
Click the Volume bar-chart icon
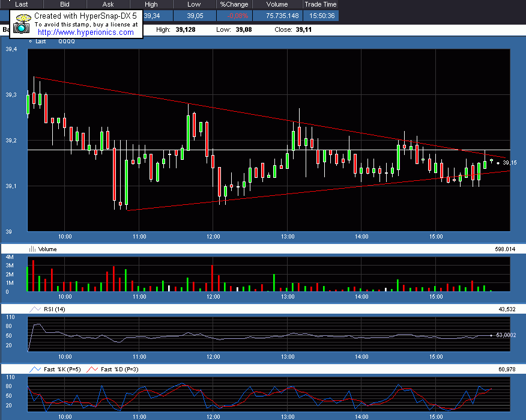(32, 249)
